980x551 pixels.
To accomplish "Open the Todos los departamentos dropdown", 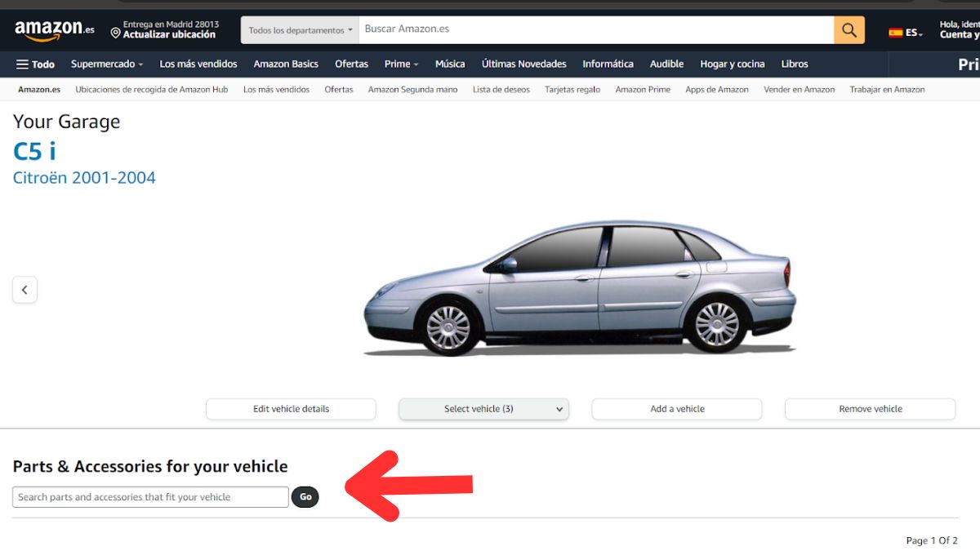I will click(298, 29).
